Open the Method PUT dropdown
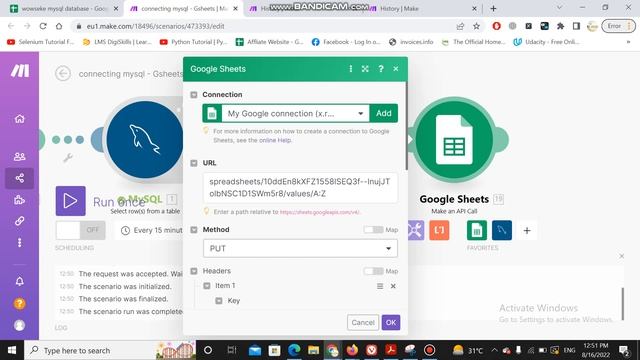Screen dimensions: 640x360 pos(300,248)
